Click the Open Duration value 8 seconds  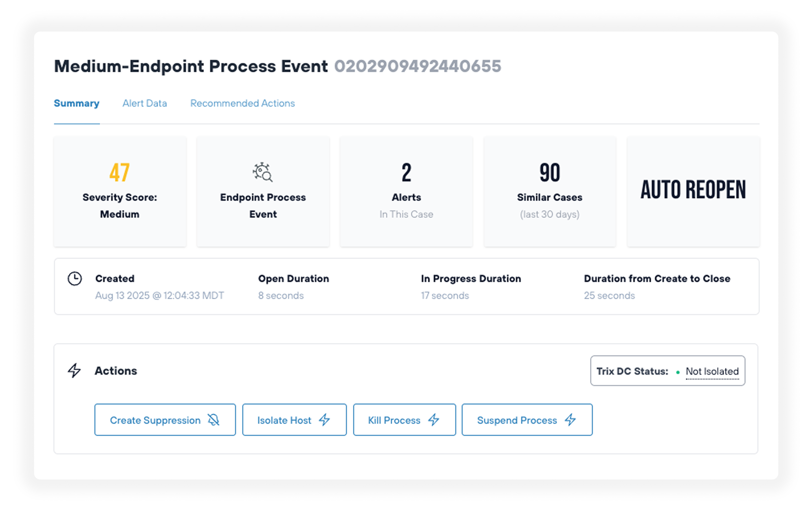(281, 296)
